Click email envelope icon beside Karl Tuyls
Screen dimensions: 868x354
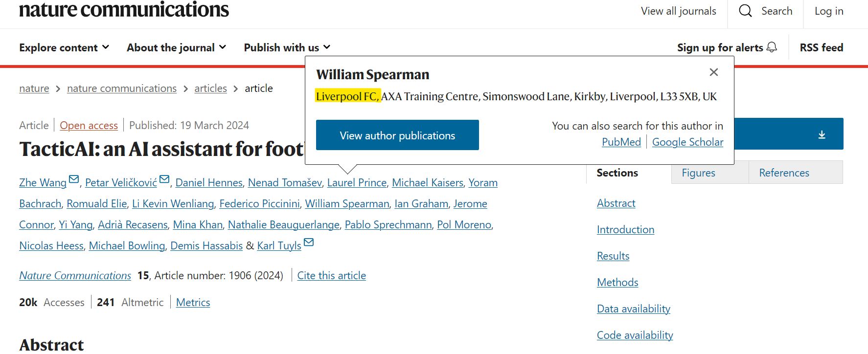[309, 243]
